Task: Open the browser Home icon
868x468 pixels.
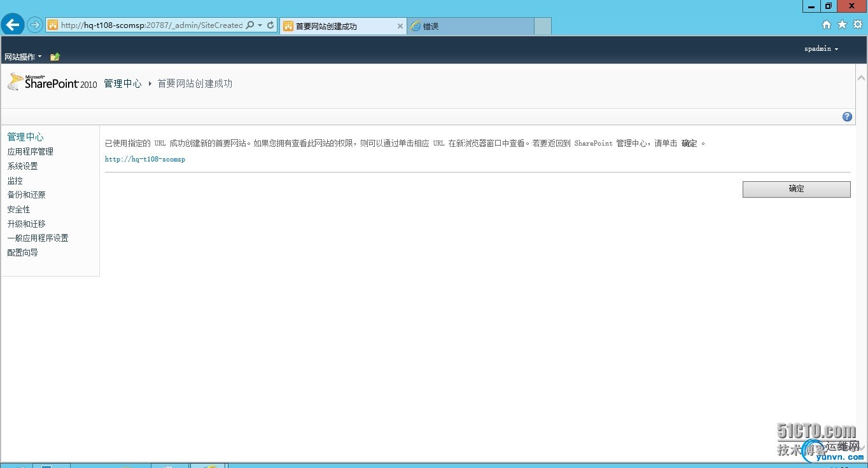Action: tap(827, 25)
